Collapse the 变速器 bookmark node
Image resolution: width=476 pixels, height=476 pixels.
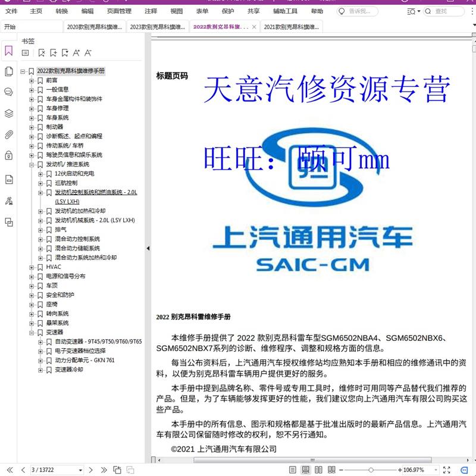tap(32, 333)
